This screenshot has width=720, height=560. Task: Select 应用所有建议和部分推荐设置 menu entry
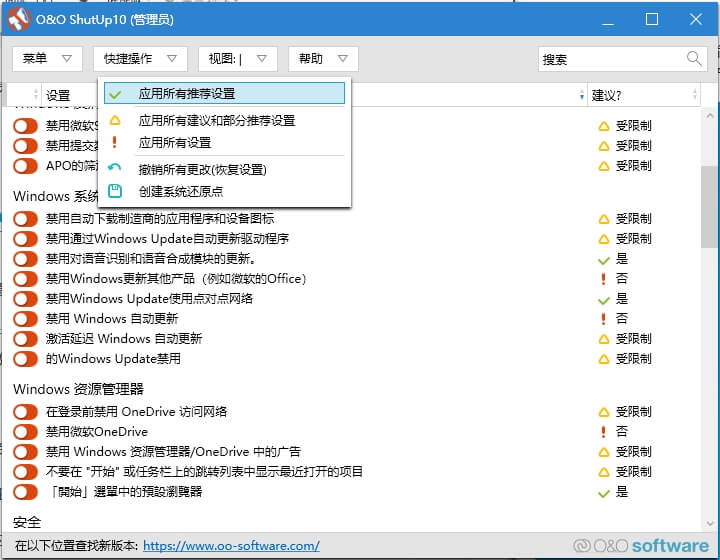point(224,121)
